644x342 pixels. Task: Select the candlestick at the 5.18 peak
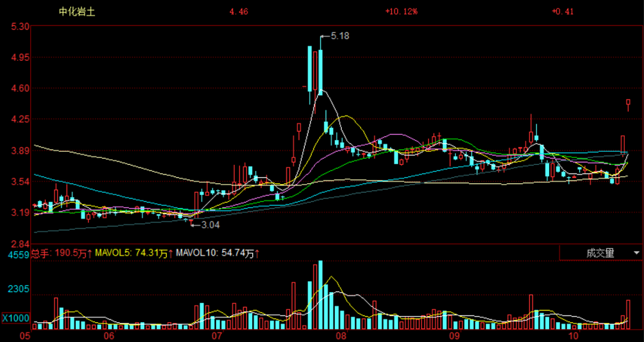tap(321, 66)
